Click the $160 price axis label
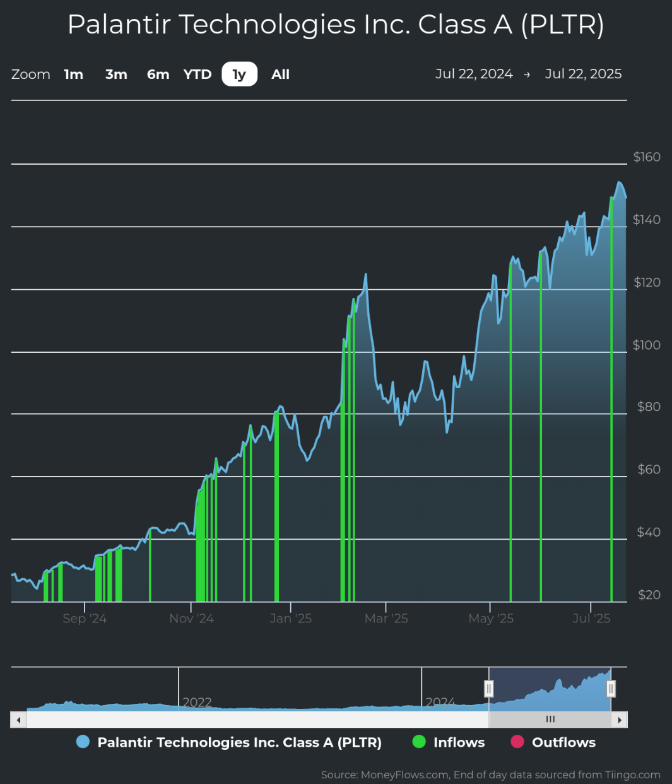The height and width of the screenshot is (784, 672). 647,157
